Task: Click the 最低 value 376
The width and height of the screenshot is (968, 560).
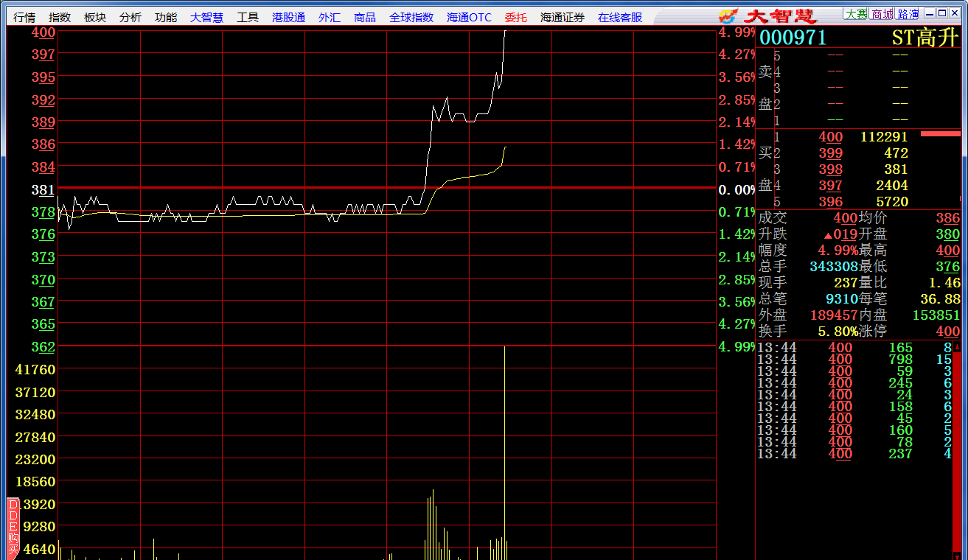Action: click(947, 267)
